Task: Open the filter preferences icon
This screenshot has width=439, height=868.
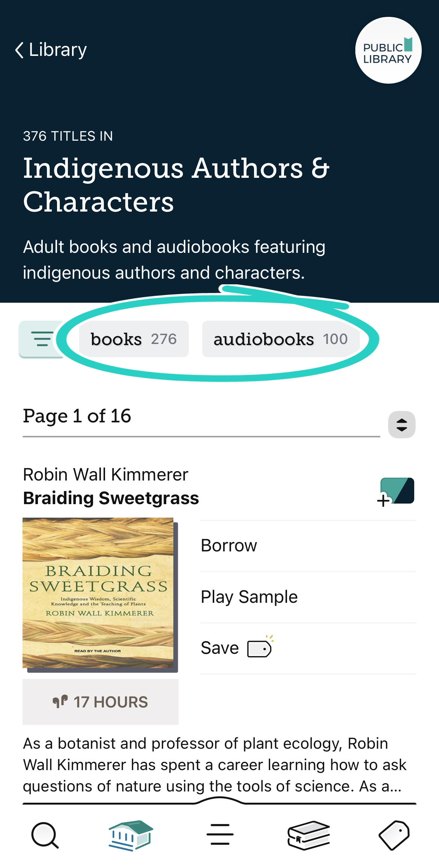Action: [x=42, y=339]
